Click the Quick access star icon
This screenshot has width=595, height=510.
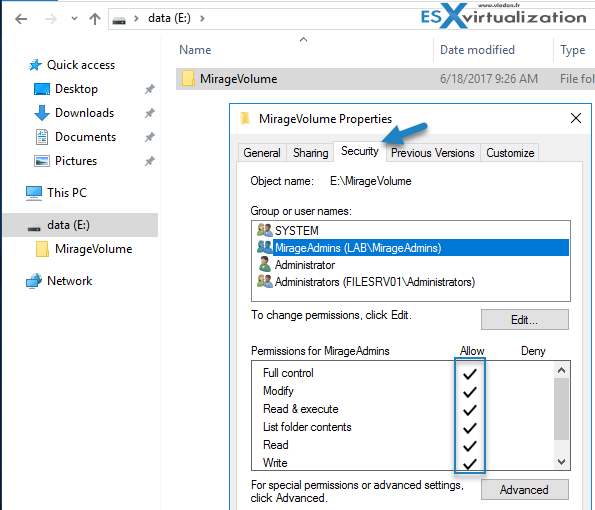click(35, 65)
